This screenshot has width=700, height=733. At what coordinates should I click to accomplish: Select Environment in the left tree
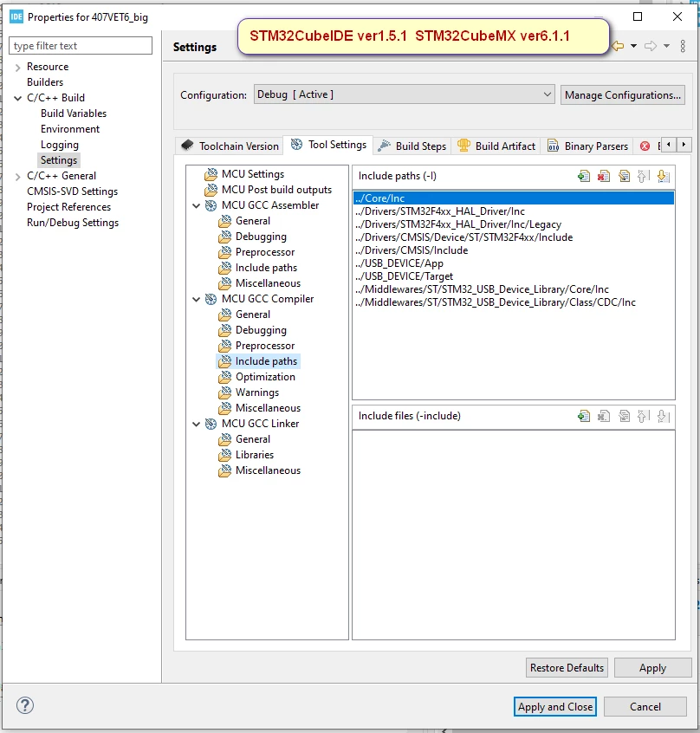tap(70, 129)
